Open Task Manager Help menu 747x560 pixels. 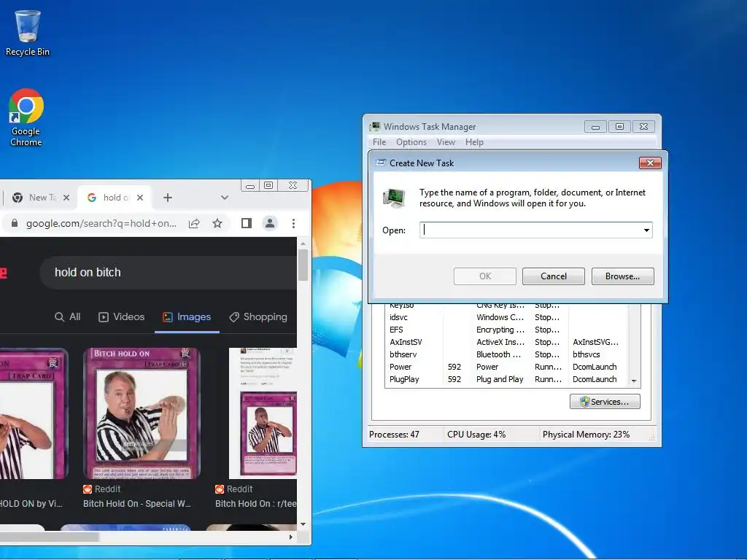(474, 142)
